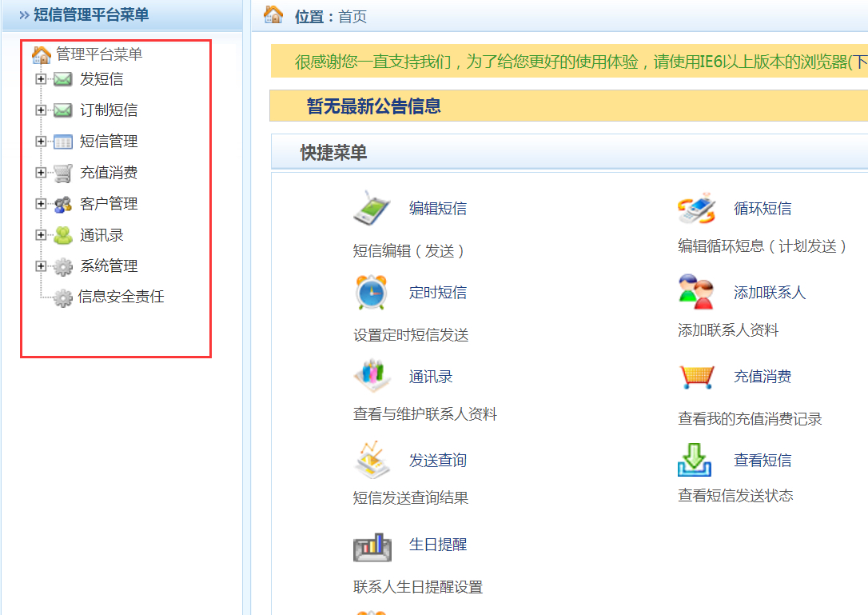
Task: Click the shopping cart icon next to 充值消费 in tree
Action: [62, 173]
